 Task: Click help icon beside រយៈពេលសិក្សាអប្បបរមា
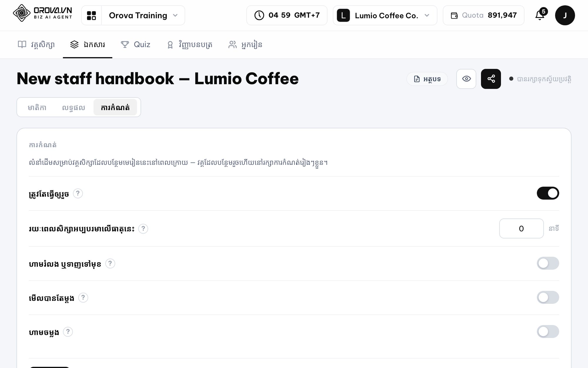[143, 228]
